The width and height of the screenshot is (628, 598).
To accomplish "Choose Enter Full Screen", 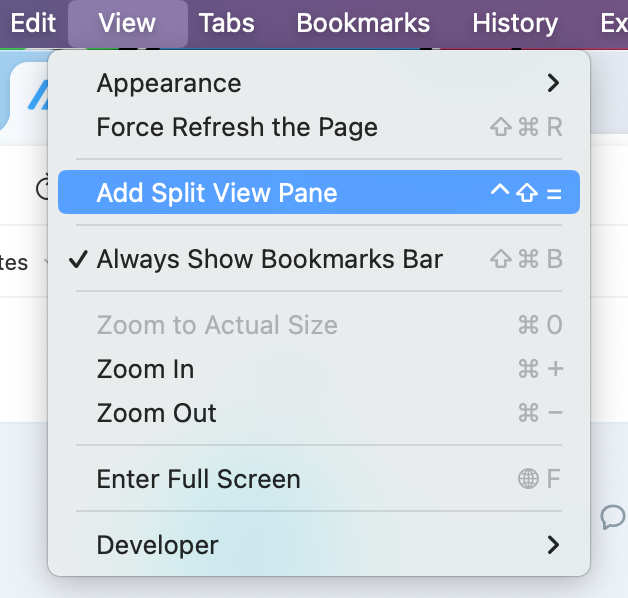I will [x=319, y=479].
